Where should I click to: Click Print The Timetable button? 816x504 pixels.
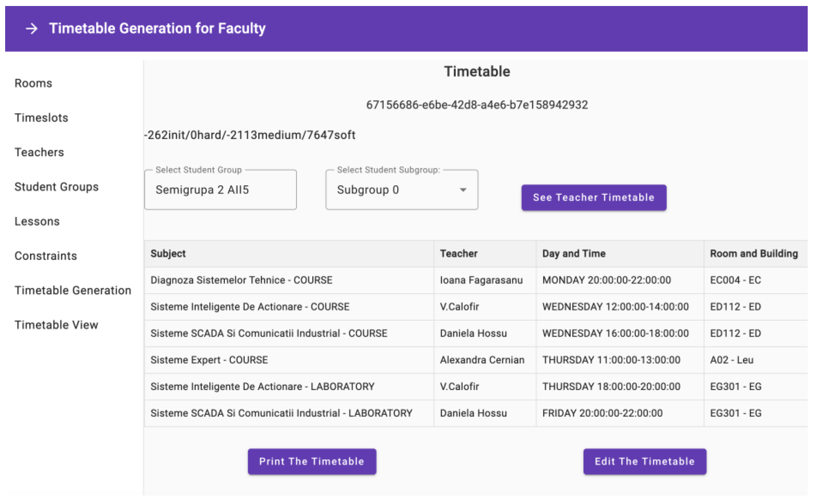point(312,462)
